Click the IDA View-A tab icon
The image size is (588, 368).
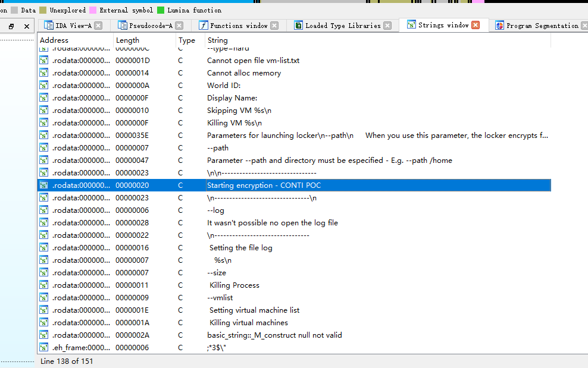[48, 25]
